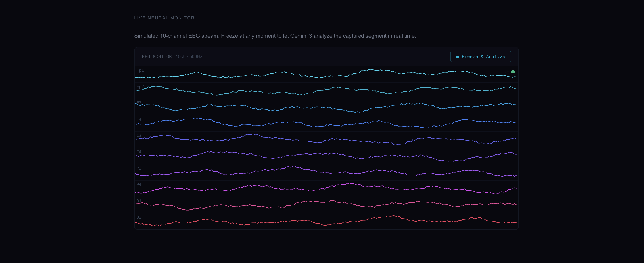Click the Freeze & Analyze button
Image resolution: width=644 pixels, height=263 pixels.
click(x=480, y=56)
